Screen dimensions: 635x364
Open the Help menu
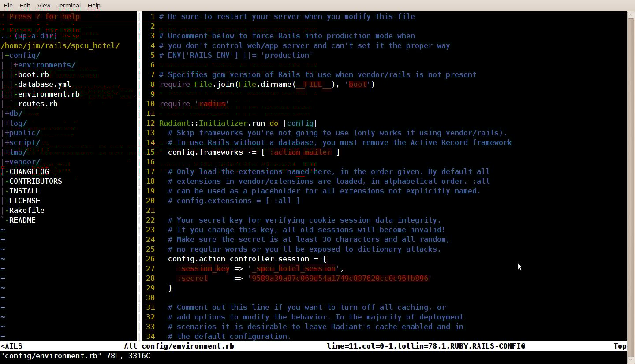[94, 5]
